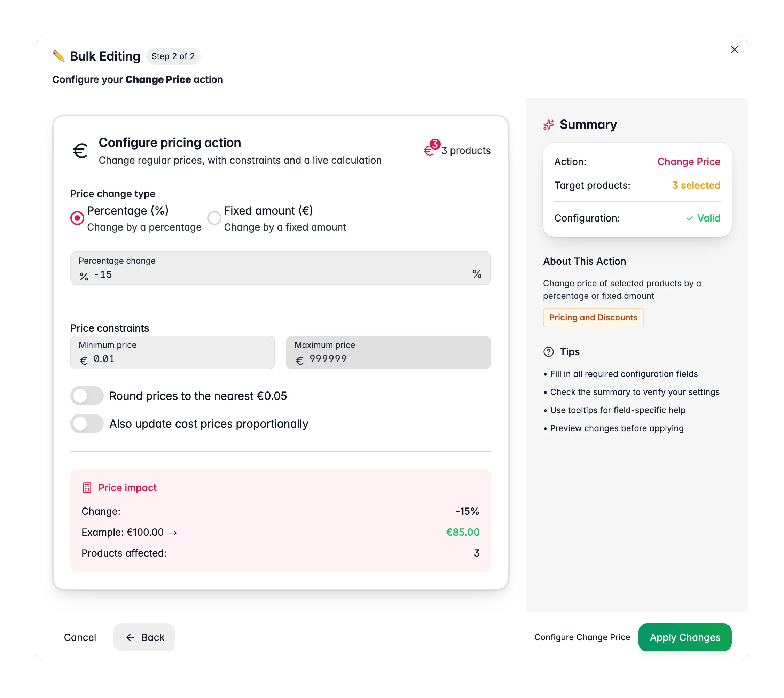Click the €85.00 example result value

[x=463, y=532]
